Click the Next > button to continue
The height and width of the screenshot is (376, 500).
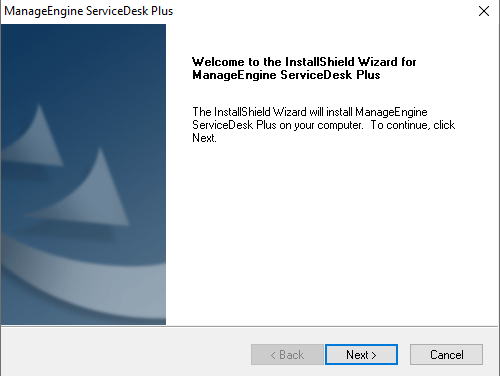tap(361, 354)
